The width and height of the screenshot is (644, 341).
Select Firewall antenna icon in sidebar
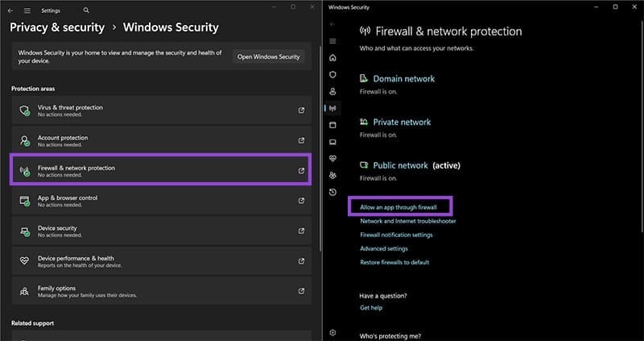[332, 108]
